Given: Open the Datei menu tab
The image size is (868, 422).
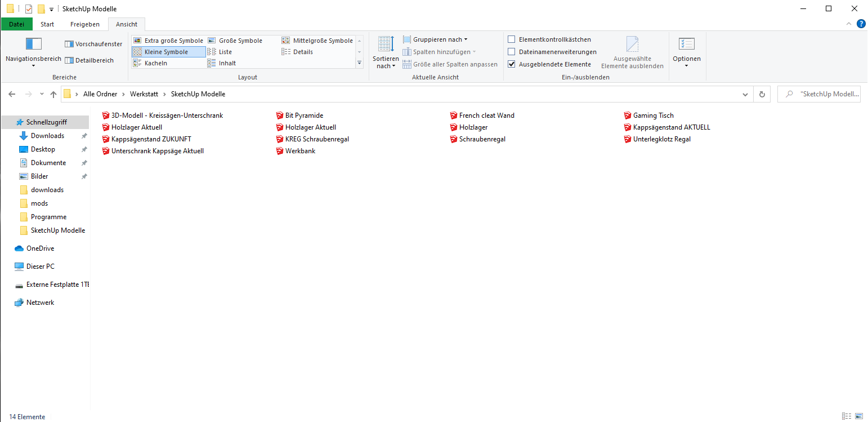Looking at the screenshot, I should tap(17, 24).
